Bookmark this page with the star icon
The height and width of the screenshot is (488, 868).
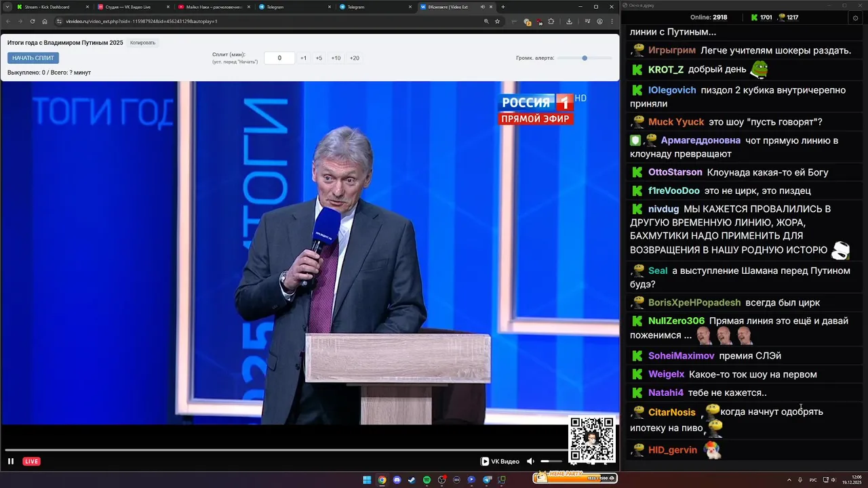coord(497,21)
